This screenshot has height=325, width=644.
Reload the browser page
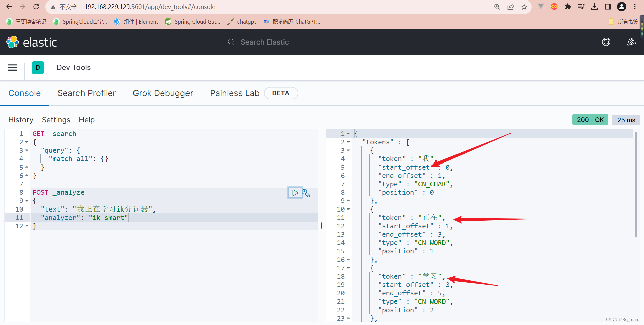click(x=36, y=7)
